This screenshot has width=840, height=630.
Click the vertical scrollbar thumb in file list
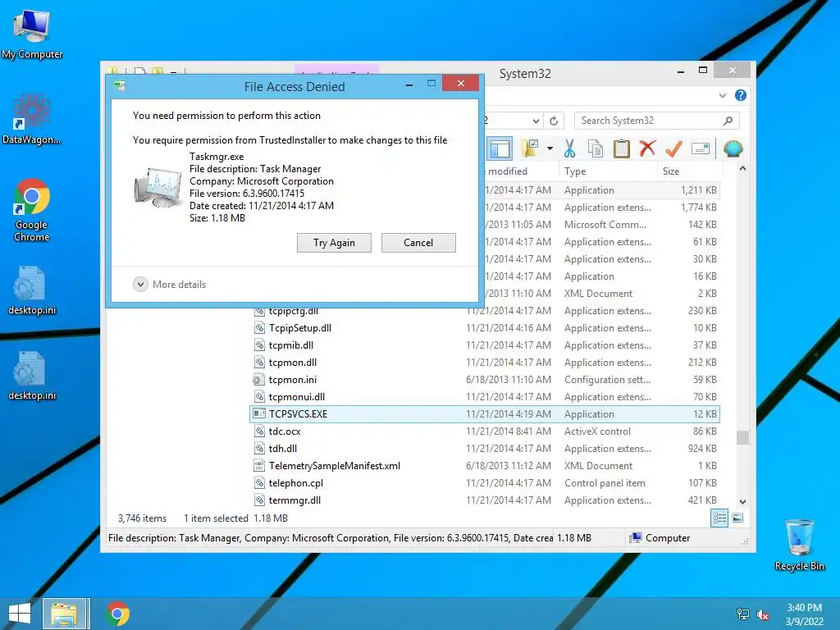[x=742, y=437]
